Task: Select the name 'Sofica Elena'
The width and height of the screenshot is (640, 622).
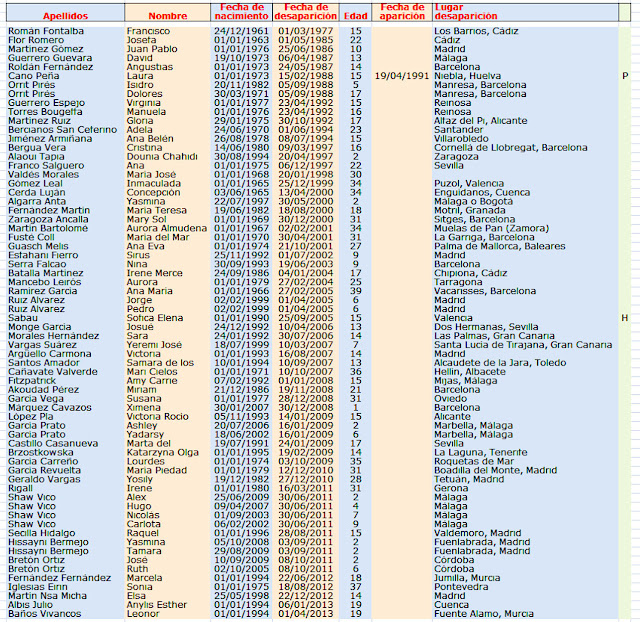Action: 155,318
